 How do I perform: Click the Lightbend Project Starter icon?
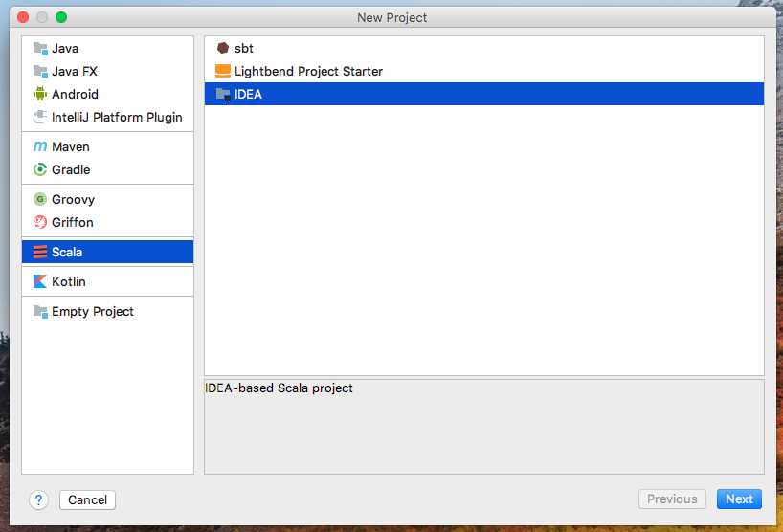tap(223, 72)
